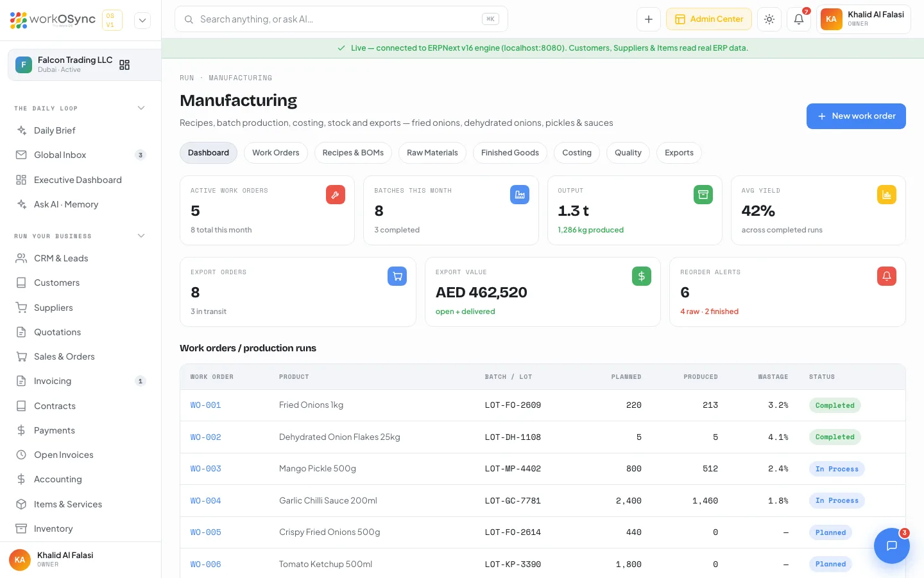Open the Costing tab
Image resolution: width=924 pixels, height=578 pixels.
point(577,153)
